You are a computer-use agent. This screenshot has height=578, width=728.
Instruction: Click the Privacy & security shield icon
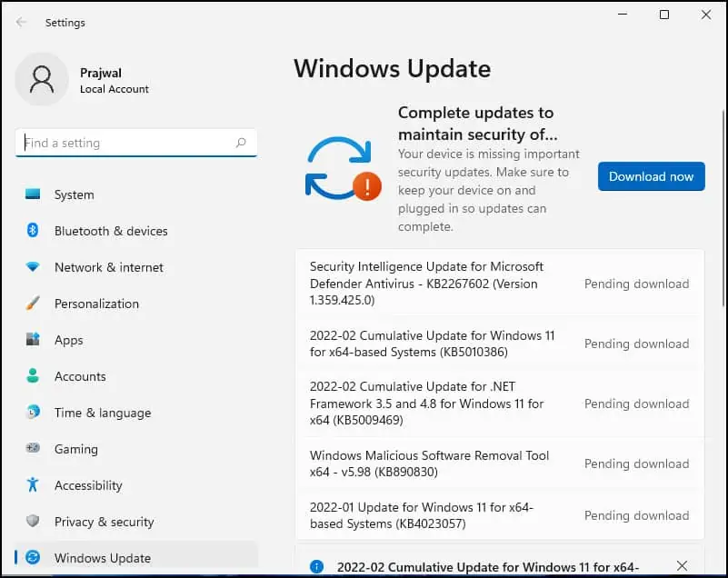coord(34,522)
